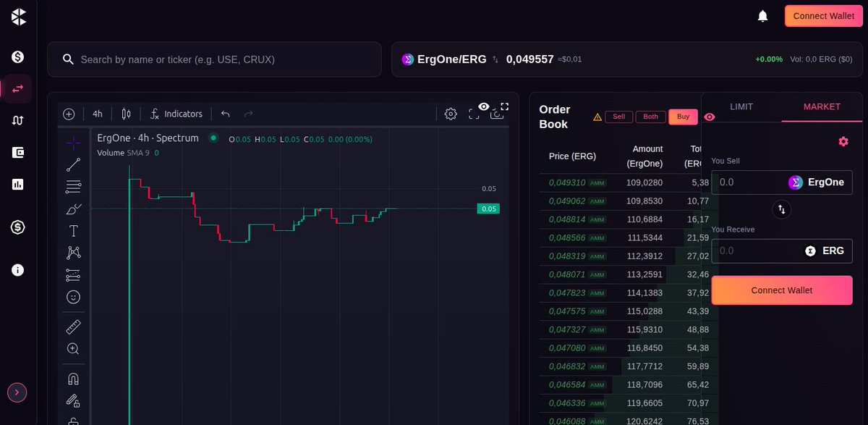
Task: Open the swap arrows page in sidebar
Action: (x=18, y=88)
